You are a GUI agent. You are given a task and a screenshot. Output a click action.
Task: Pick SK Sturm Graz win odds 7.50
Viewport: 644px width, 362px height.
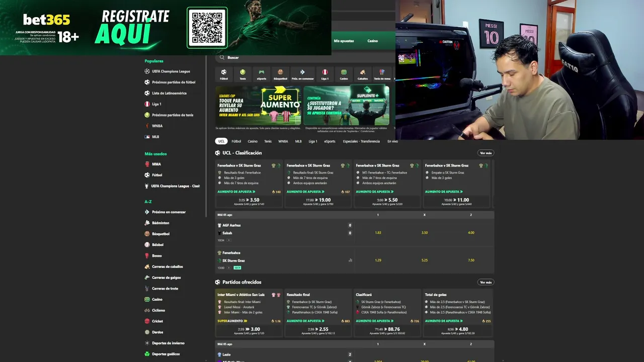(x=471, y=260)
